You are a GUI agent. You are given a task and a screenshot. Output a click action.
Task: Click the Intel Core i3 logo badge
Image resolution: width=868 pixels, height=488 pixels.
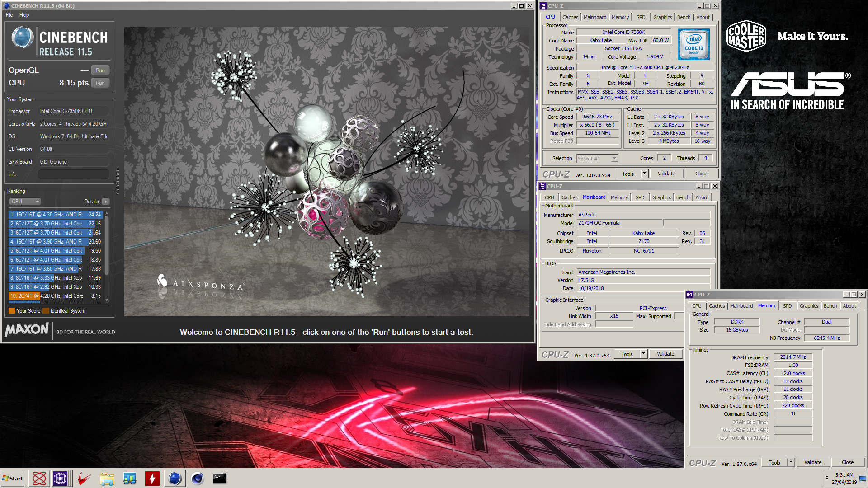coord(694,44)
